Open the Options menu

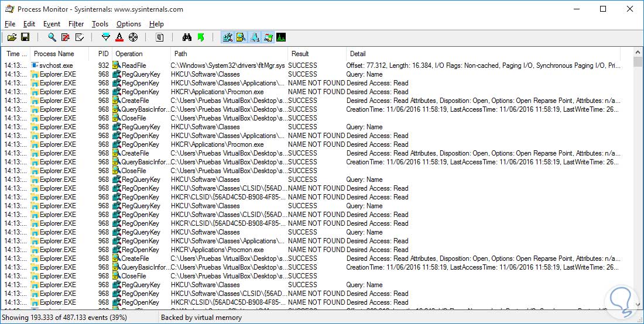[129, 24]
